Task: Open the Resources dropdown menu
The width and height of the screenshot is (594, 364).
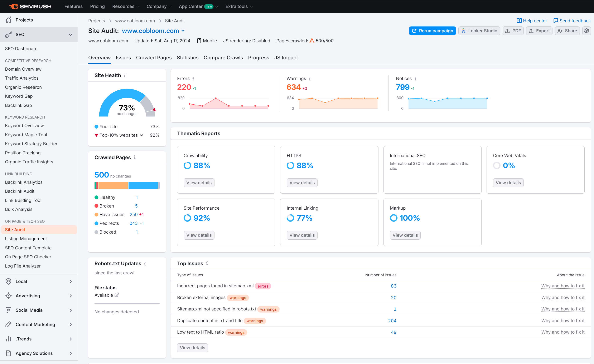Action: [126, 6]
